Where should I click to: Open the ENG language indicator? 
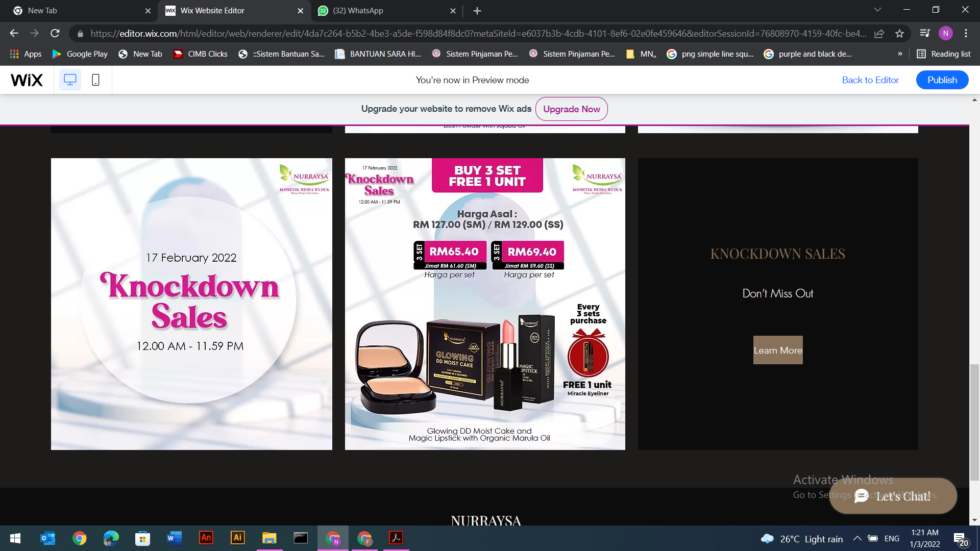892,538
